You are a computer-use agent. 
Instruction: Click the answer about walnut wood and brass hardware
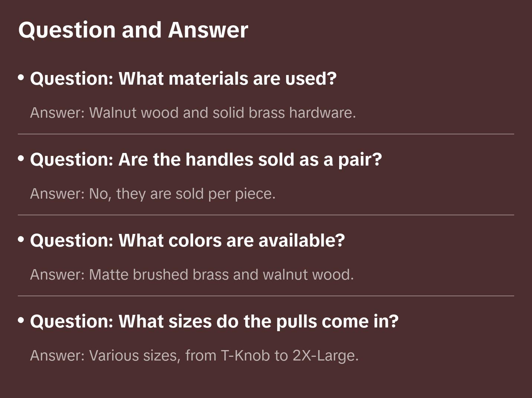click(x=193, y=113)
